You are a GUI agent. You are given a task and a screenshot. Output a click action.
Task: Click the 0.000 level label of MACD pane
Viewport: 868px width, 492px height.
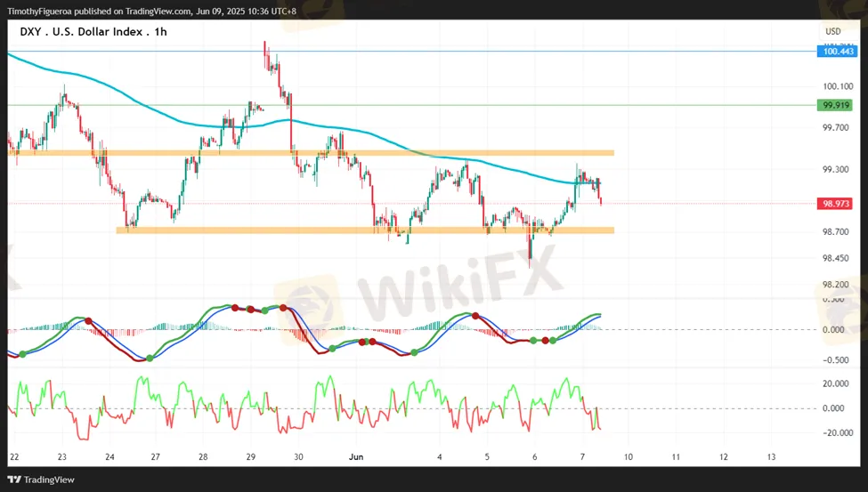tap(833, 329)
